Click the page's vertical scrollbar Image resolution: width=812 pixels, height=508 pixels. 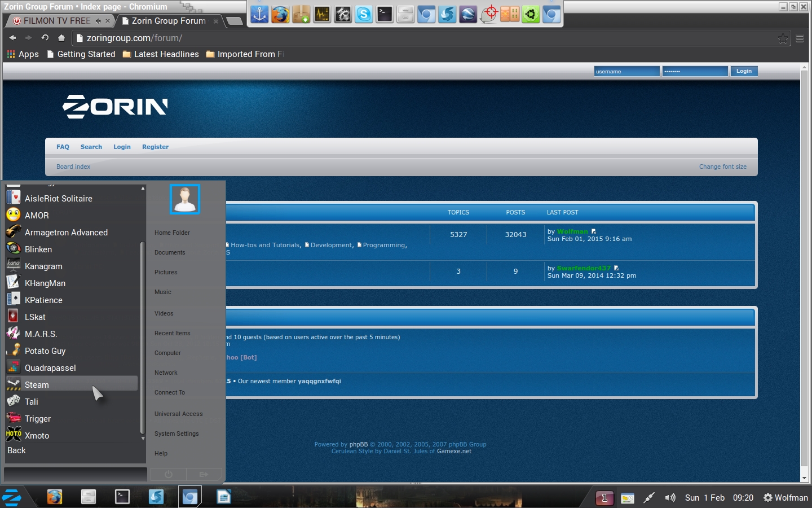coord(804,271)
